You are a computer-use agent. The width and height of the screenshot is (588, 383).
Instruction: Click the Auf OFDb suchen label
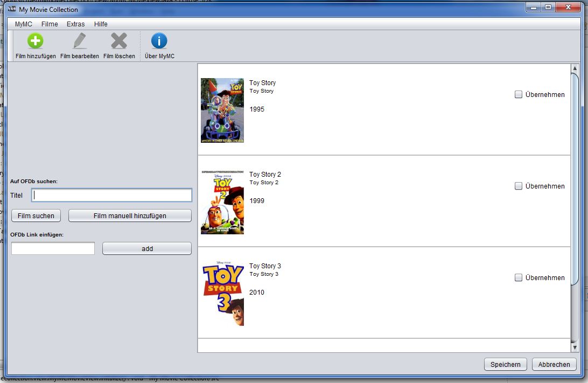[34, 181]
